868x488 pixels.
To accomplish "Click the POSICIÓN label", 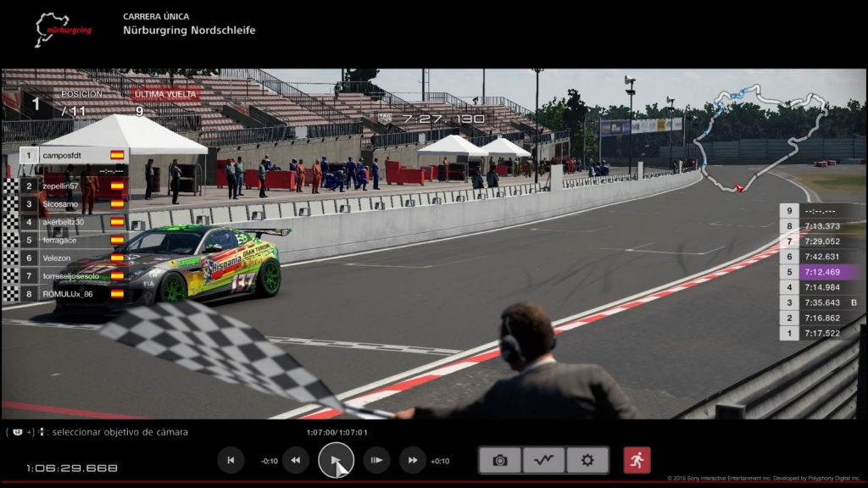I will click(81, 94).
